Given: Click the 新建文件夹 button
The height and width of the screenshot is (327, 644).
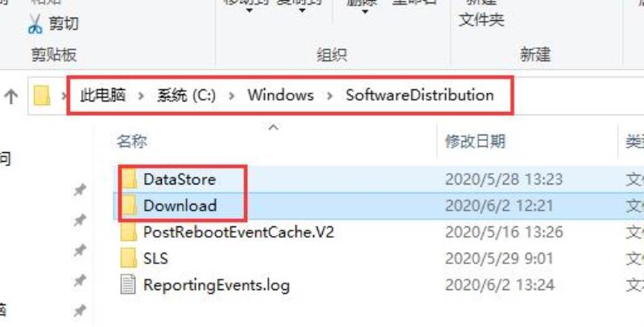Looking at the screenshot, I should point(481,14).
